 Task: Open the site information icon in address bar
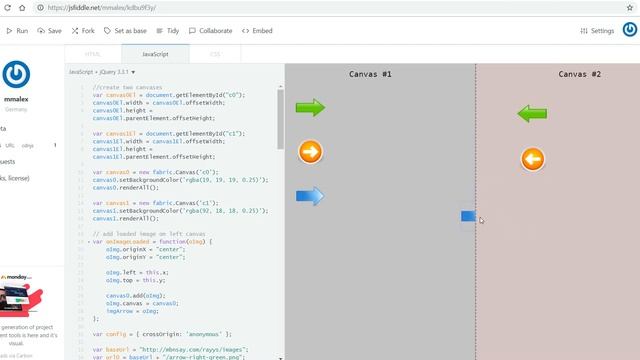pos(40,8)
